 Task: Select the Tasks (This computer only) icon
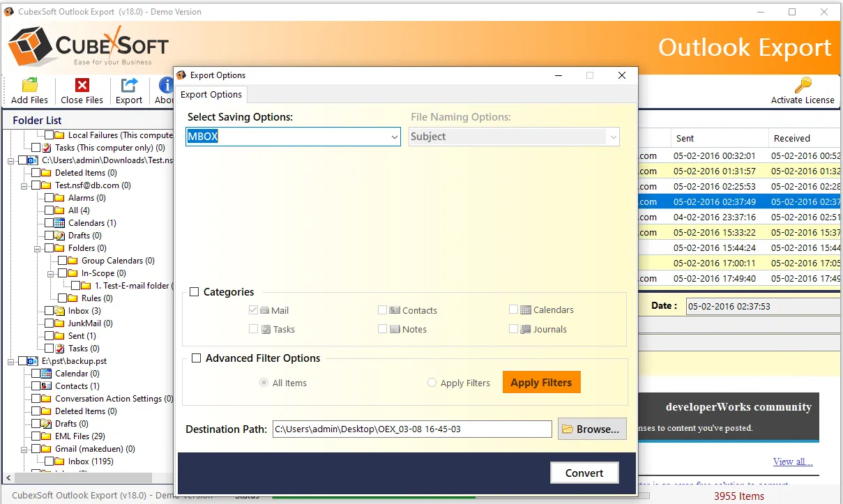click(46, 148)
